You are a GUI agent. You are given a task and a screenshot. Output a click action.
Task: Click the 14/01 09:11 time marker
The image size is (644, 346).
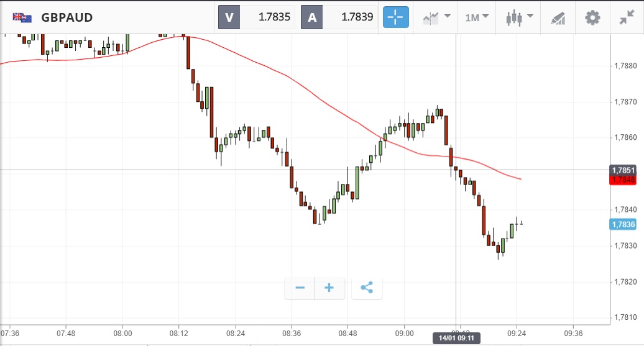click(456, 338)
